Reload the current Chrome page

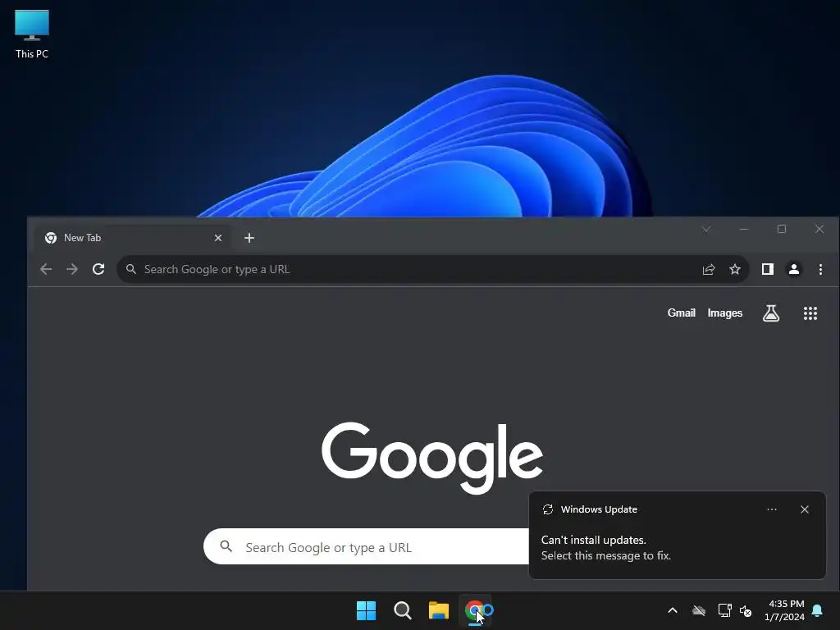pyautogui.click(x=98, y=269)
